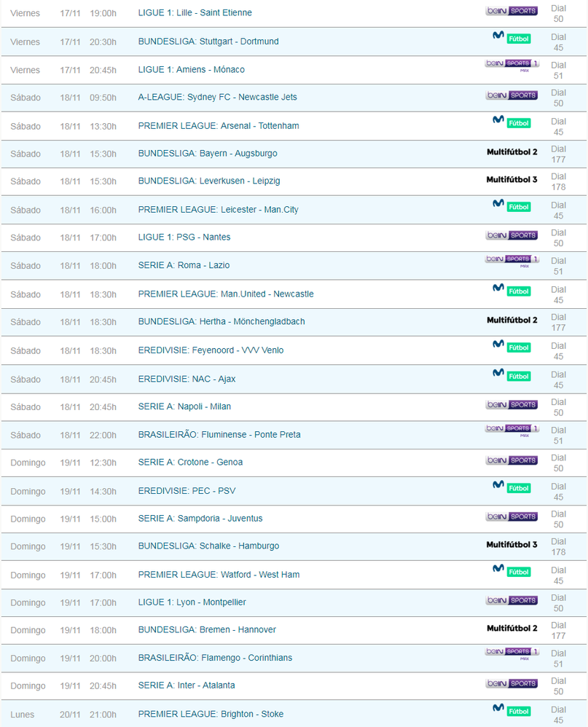Click Multifútbol 2 logo for Bayern - Augsburgo
The height and width of the screenshot is (727, 588).
512,152
